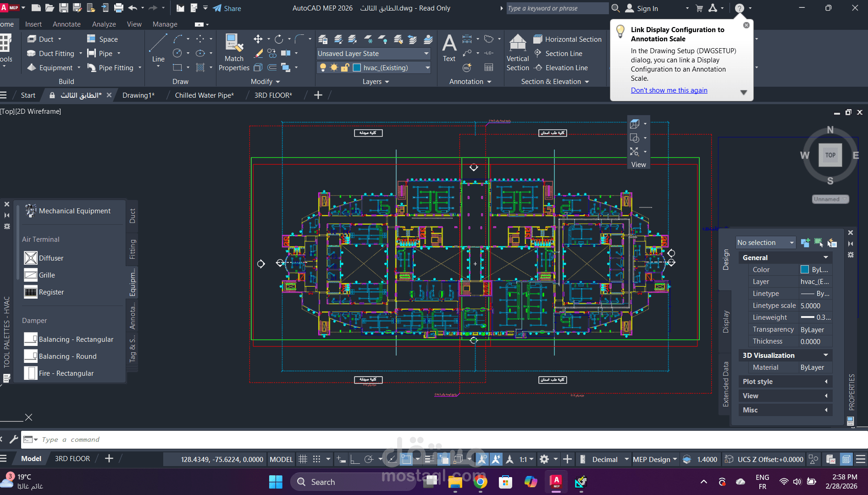Click the Vertical Section tool
This screenshot has width=868, height=495.
click(x=518, y=53)
